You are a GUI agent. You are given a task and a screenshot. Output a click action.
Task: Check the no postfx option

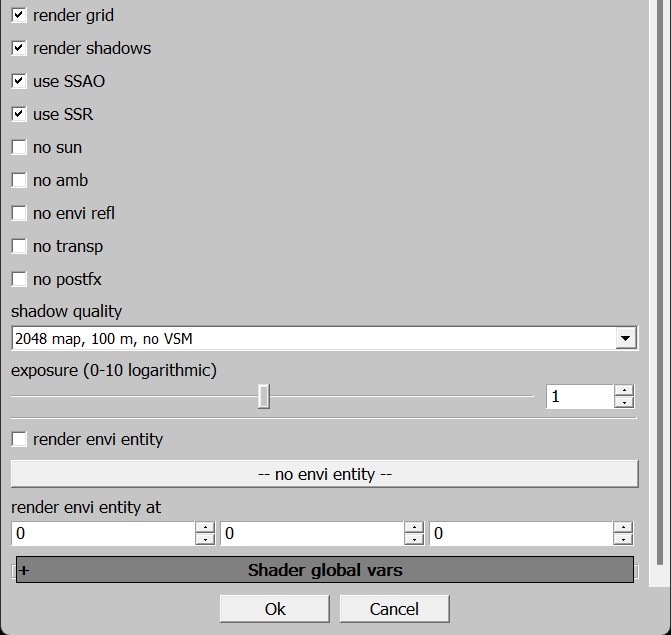point(19,279)
